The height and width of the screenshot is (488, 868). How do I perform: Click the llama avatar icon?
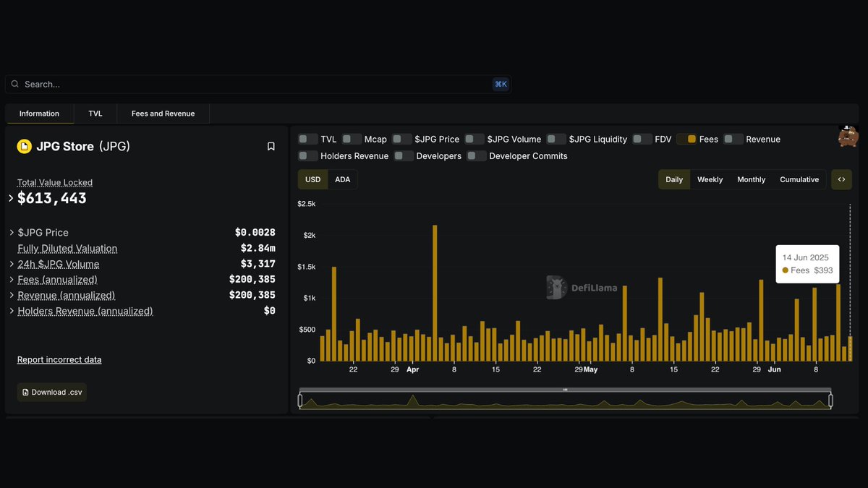pos(848,136)
